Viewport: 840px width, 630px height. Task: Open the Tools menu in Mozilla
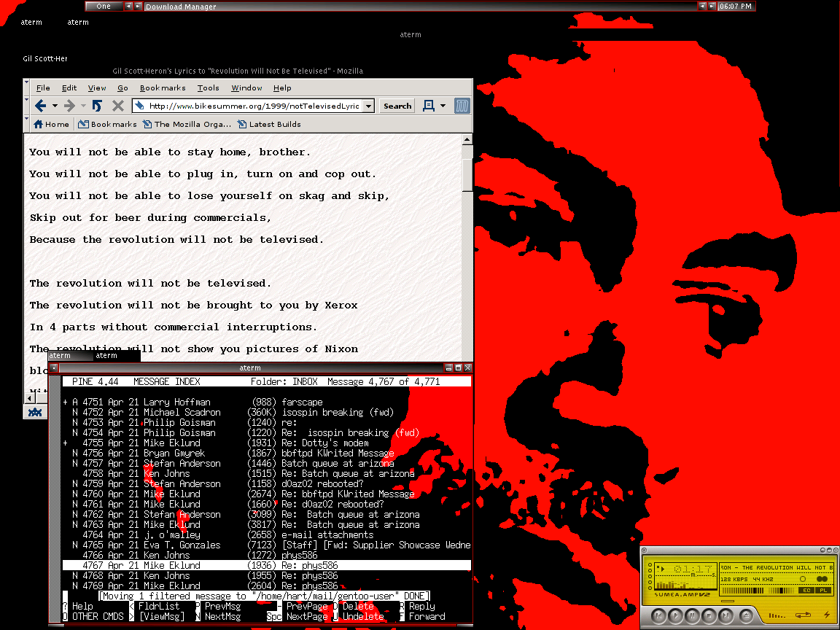[208, 87]
